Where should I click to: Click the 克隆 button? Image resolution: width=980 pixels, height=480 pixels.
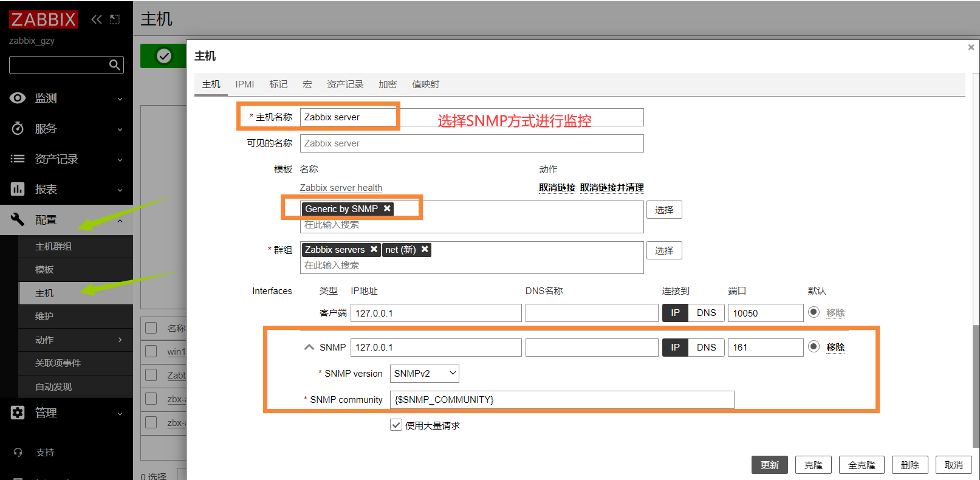814,465
